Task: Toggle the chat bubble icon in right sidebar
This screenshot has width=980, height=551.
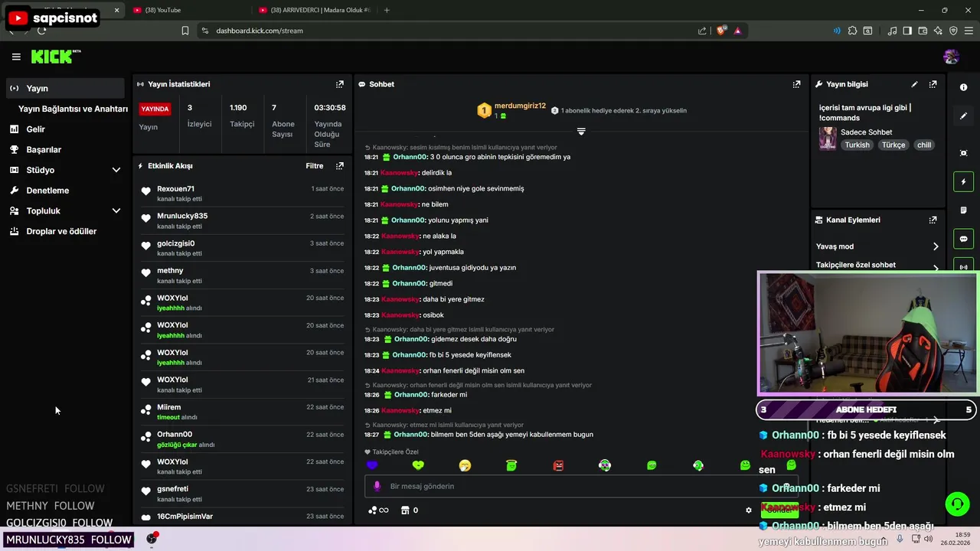Action: coord(963,239)
